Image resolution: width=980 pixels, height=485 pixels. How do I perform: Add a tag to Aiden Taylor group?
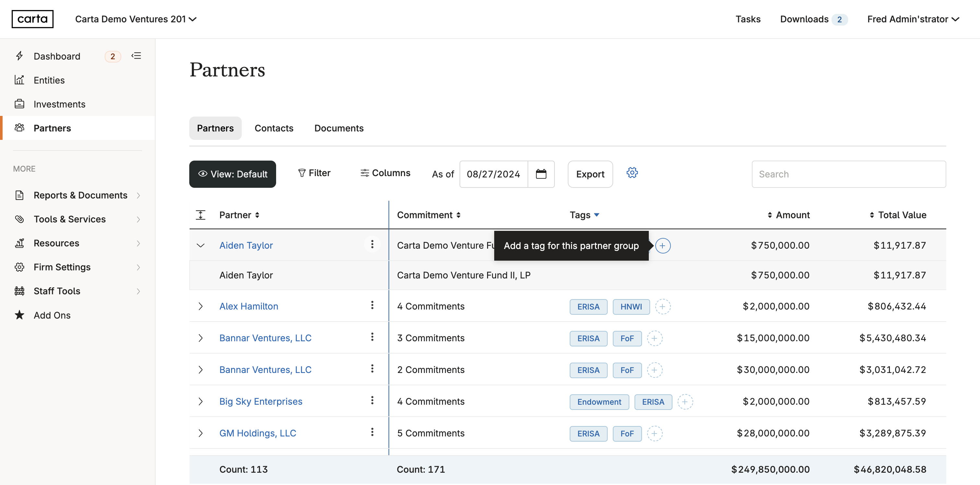tap(662, 245)
